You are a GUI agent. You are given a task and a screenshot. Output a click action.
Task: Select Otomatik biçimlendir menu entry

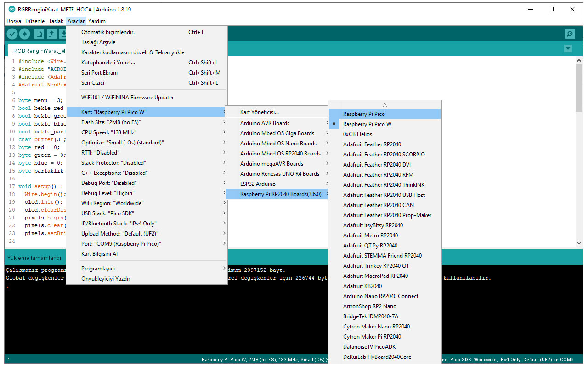[147, 32]
